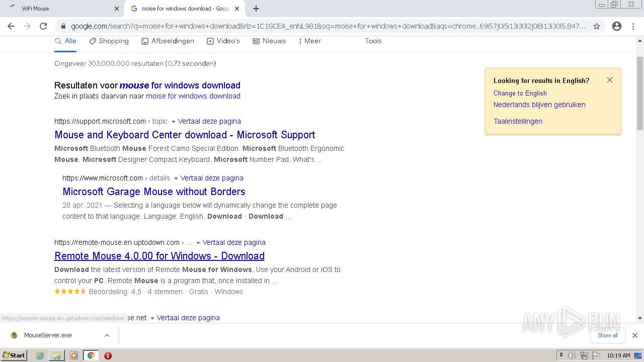Go back with the browser back arrow

pyautogui.click(x=11, y=26)
